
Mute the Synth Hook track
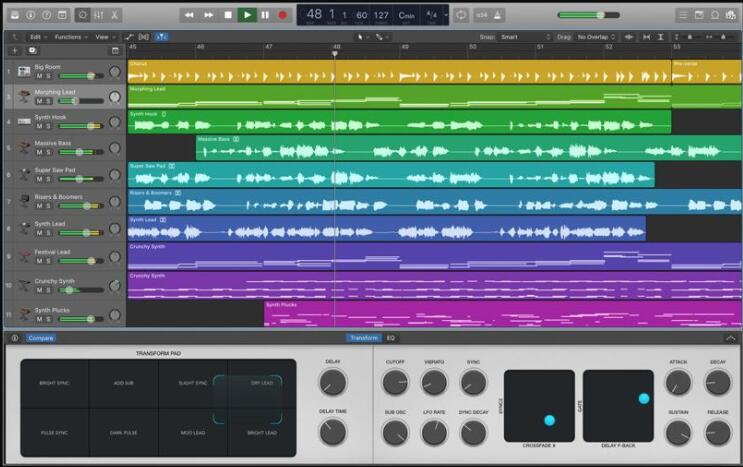coord(40,126)
